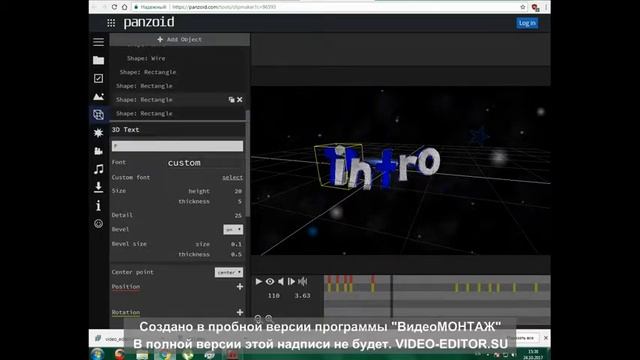This screenshot has width=640, height=360.
Task: Open the Bevel dropdown
Action: point(233,229)
